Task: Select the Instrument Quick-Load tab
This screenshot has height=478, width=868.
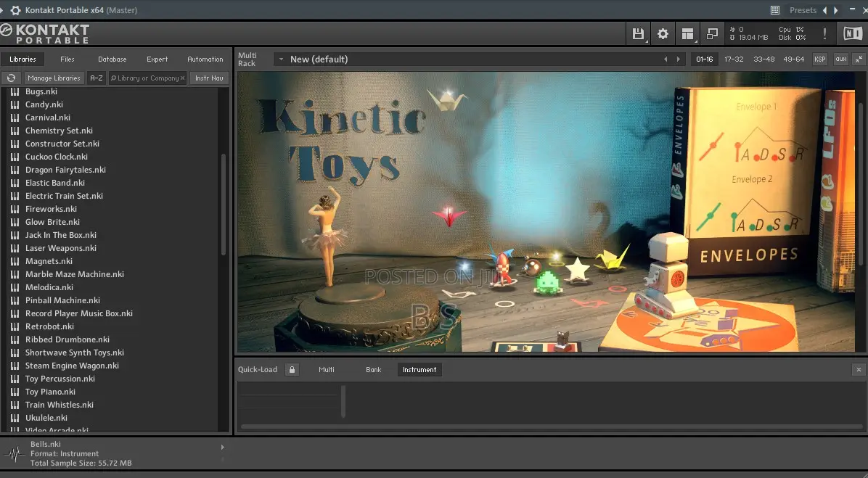Action: (x=419, y=370)
